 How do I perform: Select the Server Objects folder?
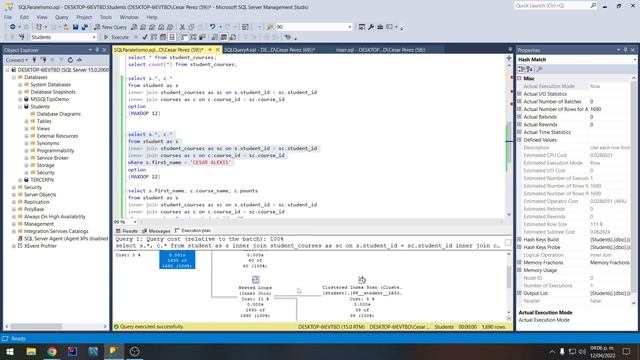click(40, 195)
